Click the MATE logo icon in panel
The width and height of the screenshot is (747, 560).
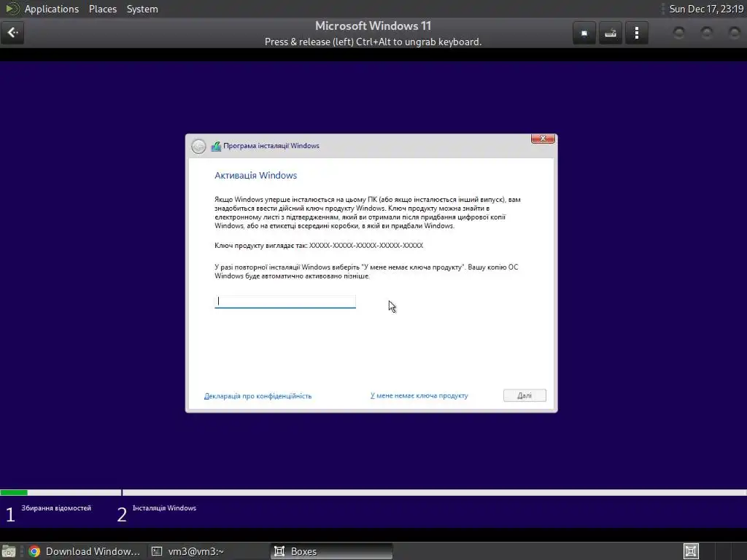click(x=12, y=9)
